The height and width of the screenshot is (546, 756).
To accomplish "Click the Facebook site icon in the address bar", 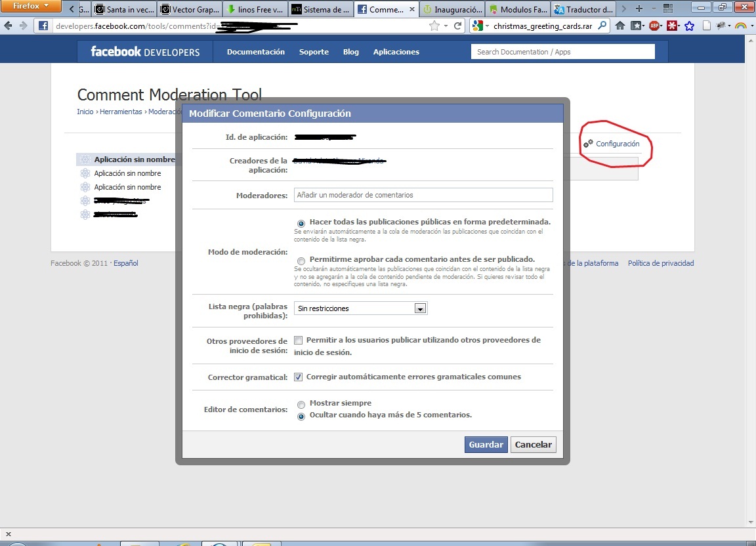I will pos(43,26).
